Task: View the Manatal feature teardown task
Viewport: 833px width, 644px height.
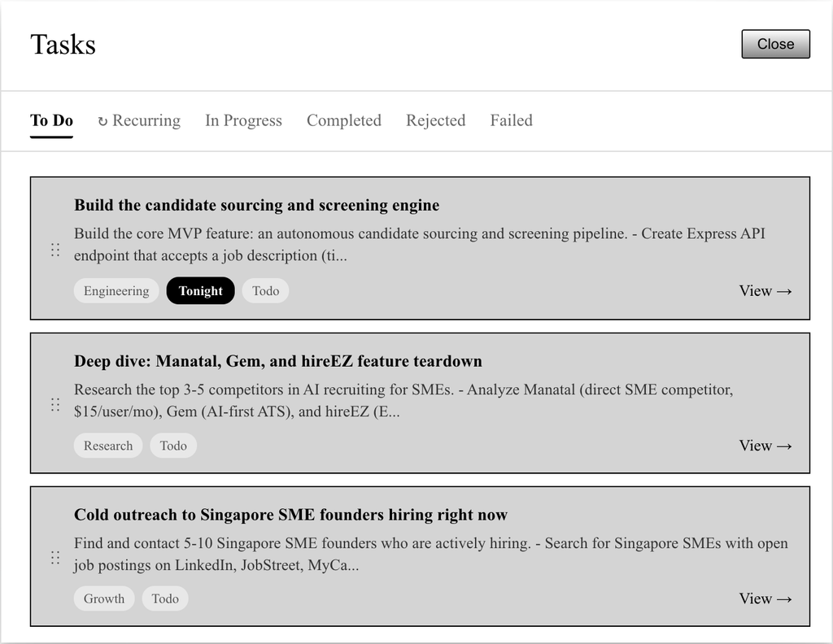Action: pyautogui.click(x=765, y=446)
